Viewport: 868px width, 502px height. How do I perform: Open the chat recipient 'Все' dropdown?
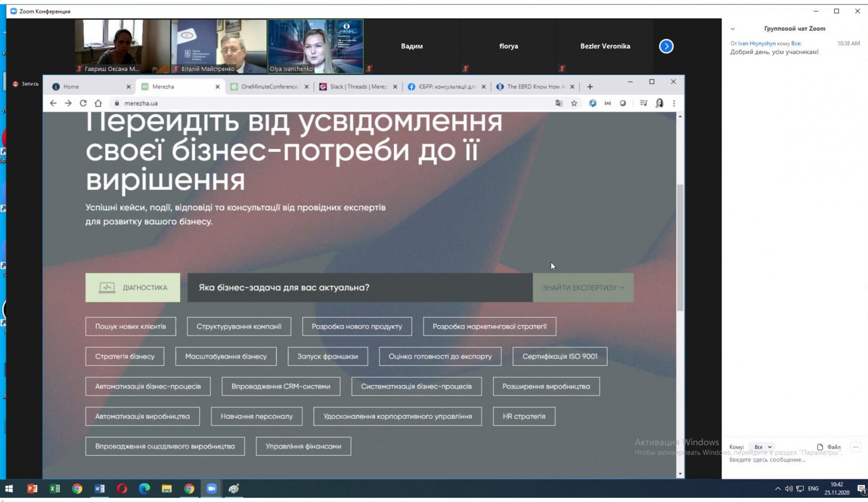coord(763,447)
